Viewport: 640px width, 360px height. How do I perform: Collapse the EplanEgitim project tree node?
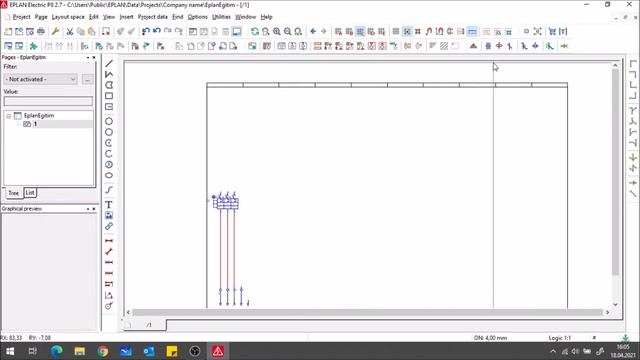click(9, 116)
